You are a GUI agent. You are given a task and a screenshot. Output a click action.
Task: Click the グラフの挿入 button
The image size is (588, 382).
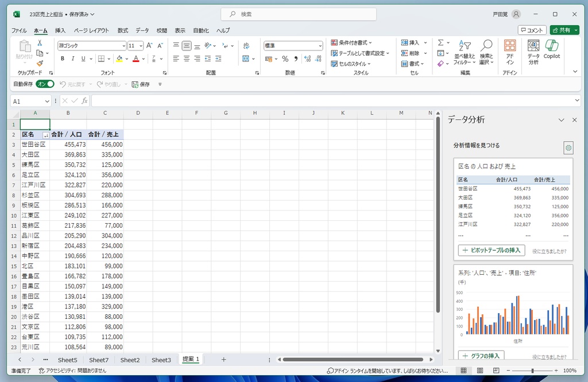click(x=481, y=355)
